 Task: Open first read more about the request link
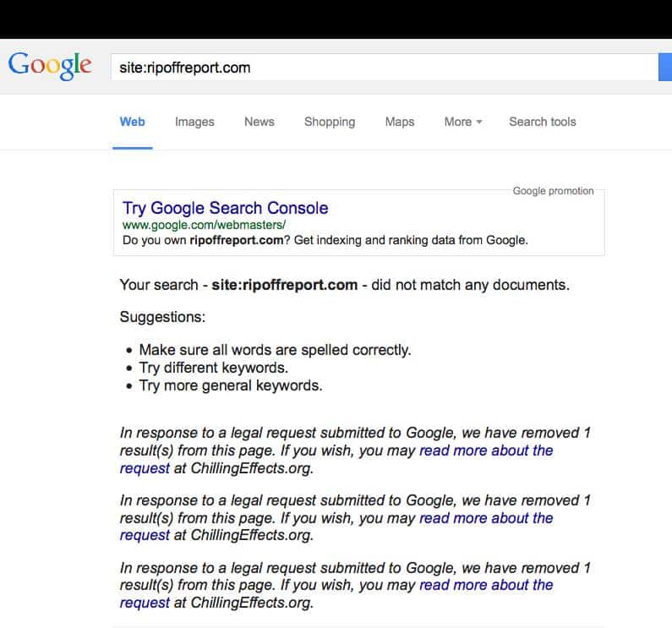486,451
